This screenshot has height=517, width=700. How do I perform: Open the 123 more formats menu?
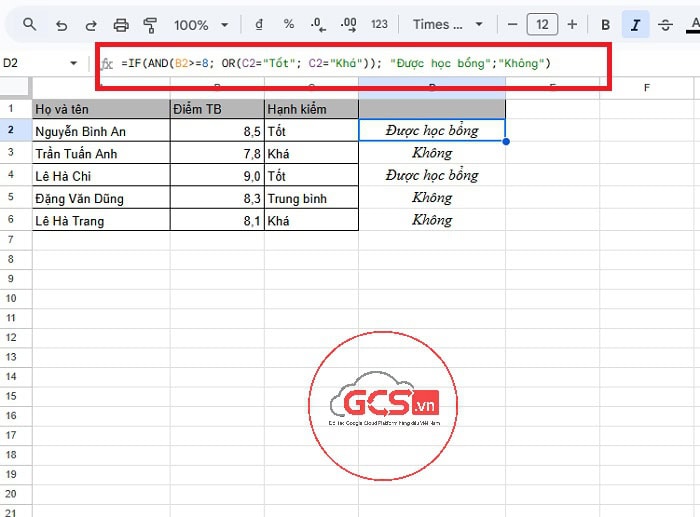[379, 24]
